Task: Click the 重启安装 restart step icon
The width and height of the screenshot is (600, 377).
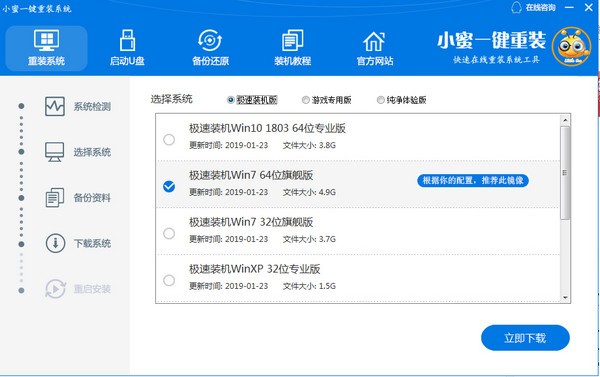Action: (x=55, y=289)
